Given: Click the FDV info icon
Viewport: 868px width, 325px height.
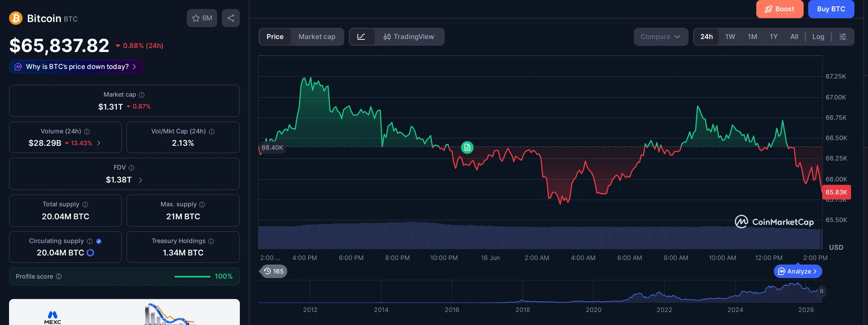Looking at the screenshot, I should click(132, 167).
